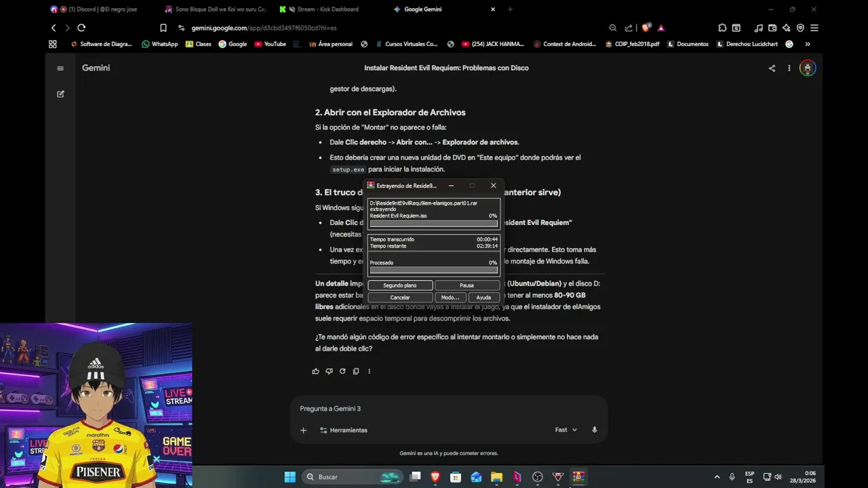Start a new chat with the edit icon
Viewport: 868px width, 488px height.
click(60, 94)
